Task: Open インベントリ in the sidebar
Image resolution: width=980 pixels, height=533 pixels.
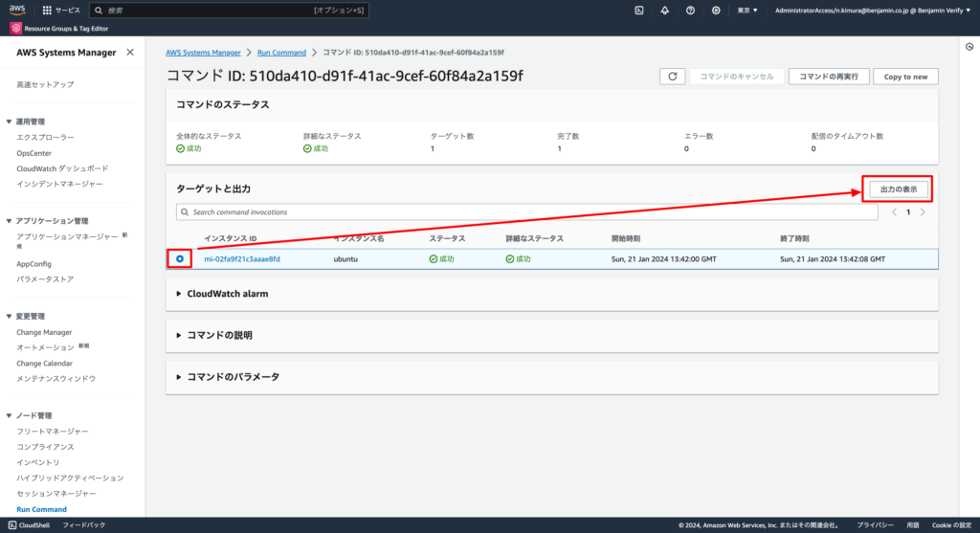Action: pos(38,463)
